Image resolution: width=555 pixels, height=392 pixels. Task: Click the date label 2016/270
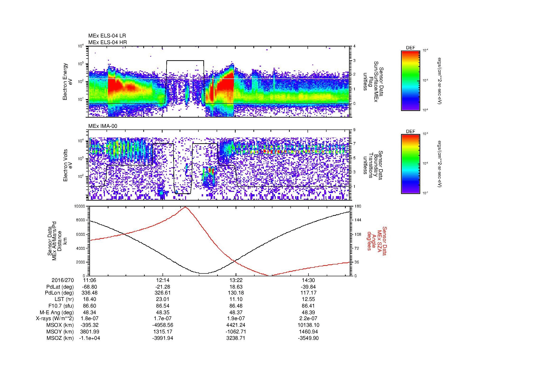pyautogui.click(x=63, y=280)
